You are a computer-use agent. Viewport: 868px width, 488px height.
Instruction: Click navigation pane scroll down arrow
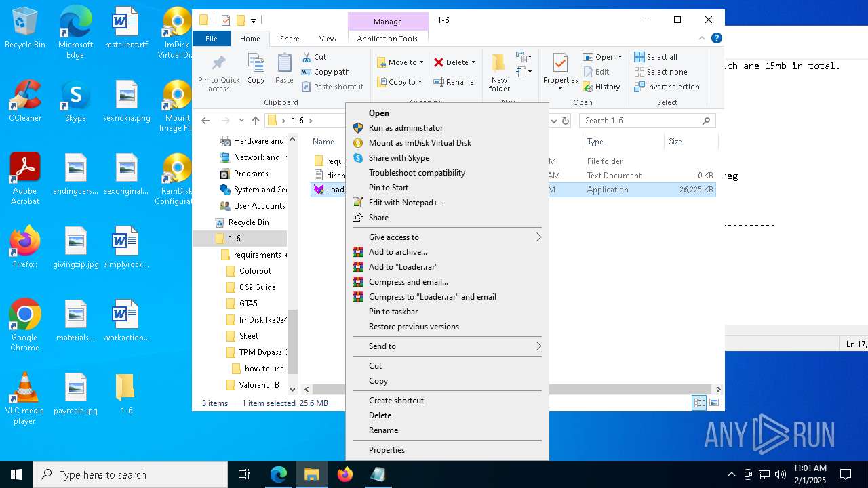(x=293, y=389)
